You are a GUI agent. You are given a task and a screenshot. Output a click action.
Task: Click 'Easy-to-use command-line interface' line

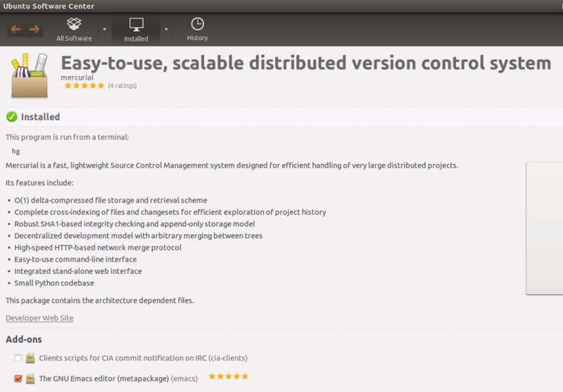point(75,259)
